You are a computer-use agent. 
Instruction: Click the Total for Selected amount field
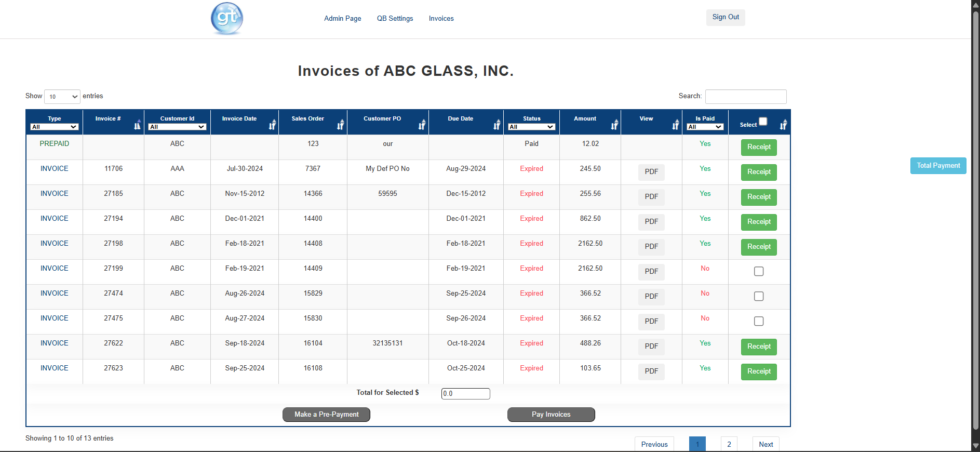465,394
